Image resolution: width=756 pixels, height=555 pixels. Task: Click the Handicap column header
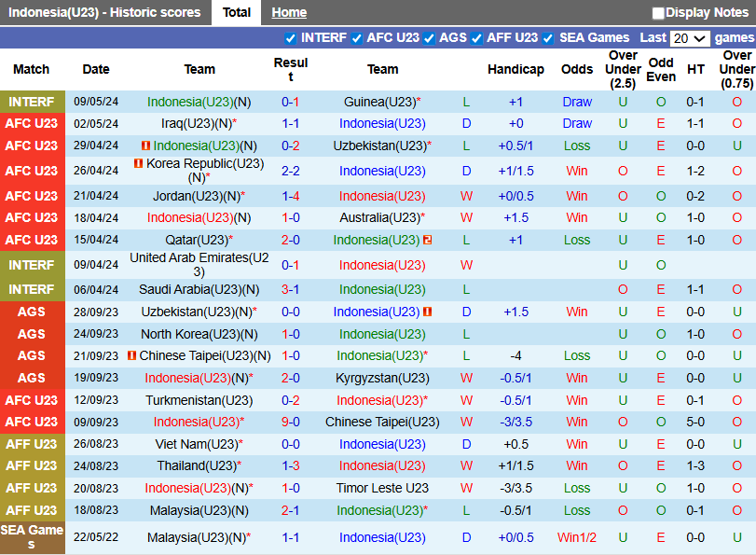515,70
